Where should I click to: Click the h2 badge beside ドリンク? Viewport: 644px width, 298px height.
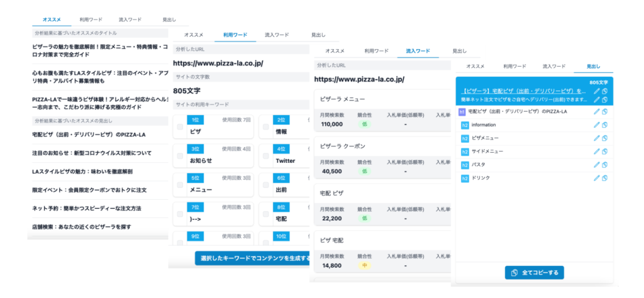click(x=465, y=179)
